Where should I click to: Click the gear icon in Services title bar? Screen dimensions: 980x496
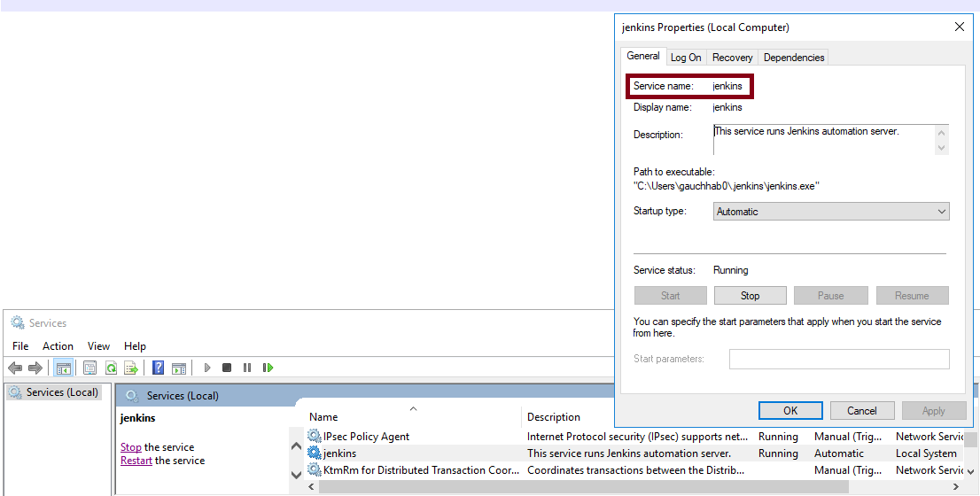(x=18, y=323)
